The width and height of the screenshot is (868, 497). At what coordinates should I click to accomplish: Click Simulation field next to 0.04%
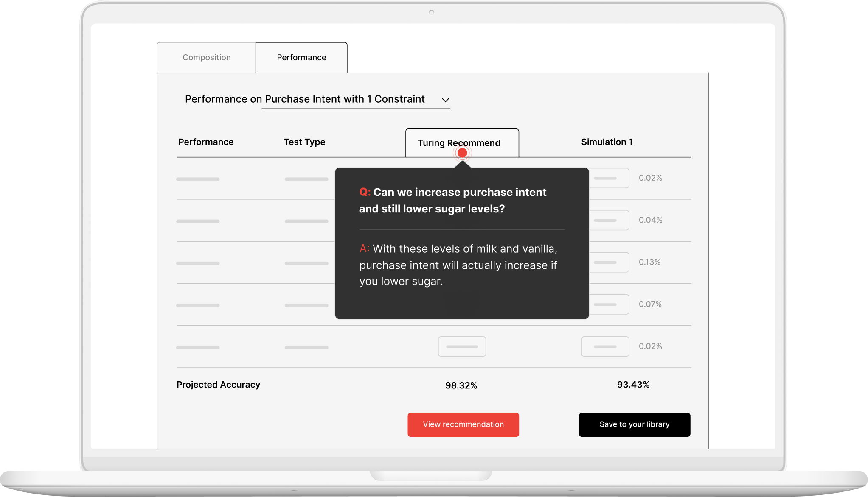click(x=610, y=220)
